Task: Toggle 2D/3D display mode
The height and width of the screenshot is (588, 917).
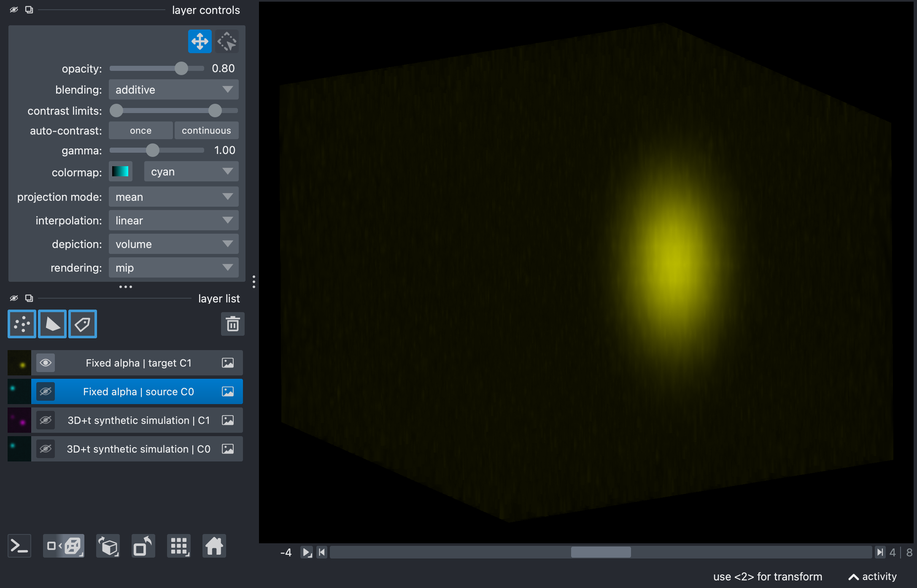Action: 64,546
